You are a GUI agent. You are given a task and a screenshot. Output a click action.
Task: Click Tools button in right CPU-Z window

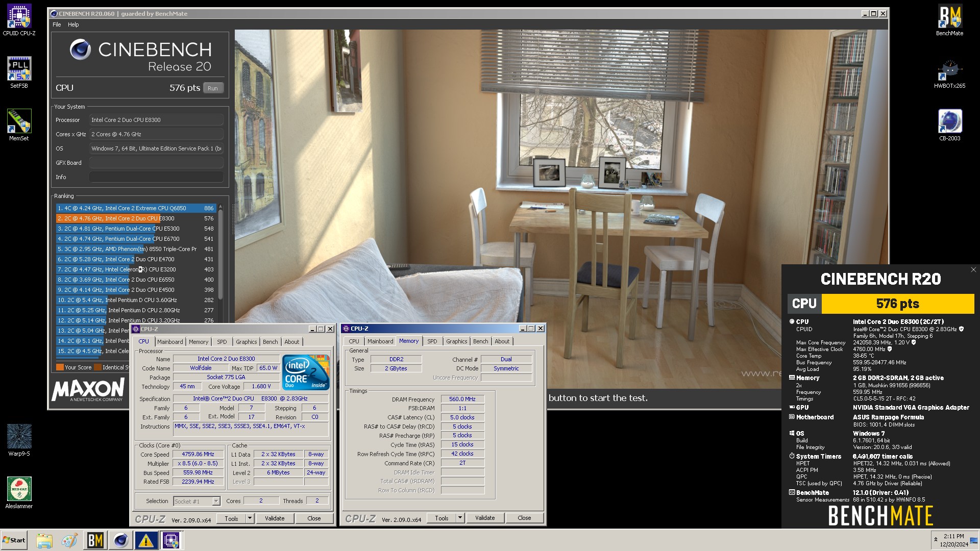[442, 518]
